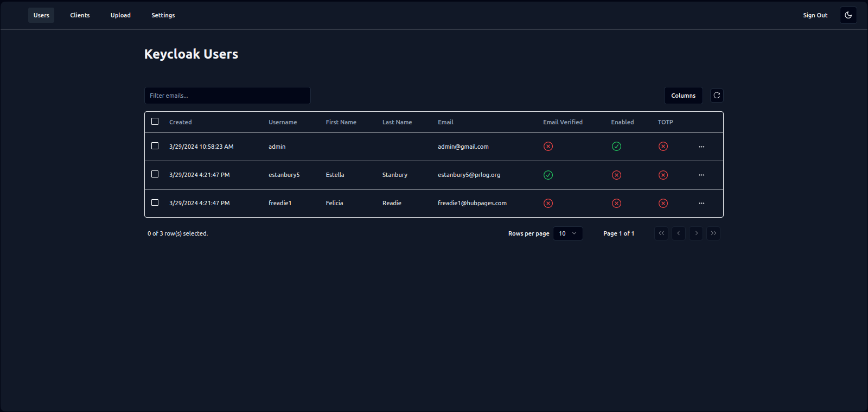The height and width of the screenshot is (412, 868).
Task: Check the select-all rows checkbox in the header
Action: 155,122
